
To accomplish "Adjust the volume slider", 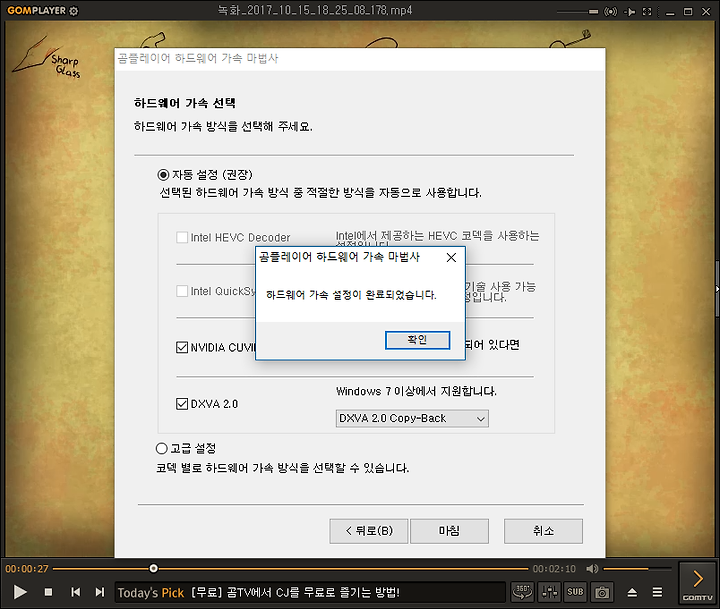I will coord(637,569).
